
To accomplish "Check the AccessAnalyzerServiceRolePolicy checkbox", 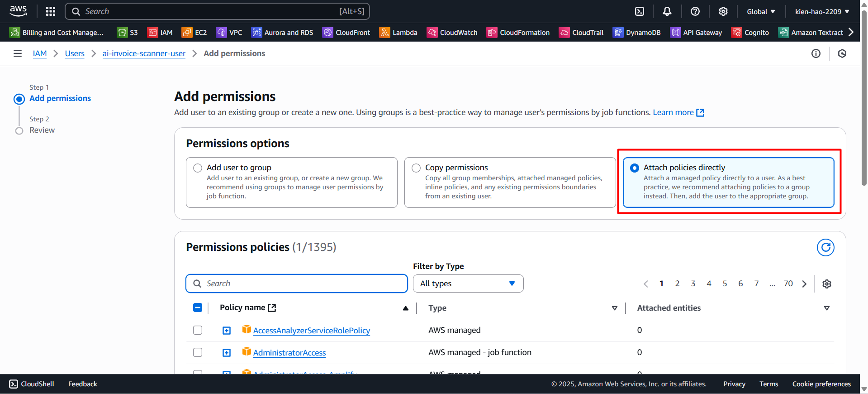I will [198, 330].
